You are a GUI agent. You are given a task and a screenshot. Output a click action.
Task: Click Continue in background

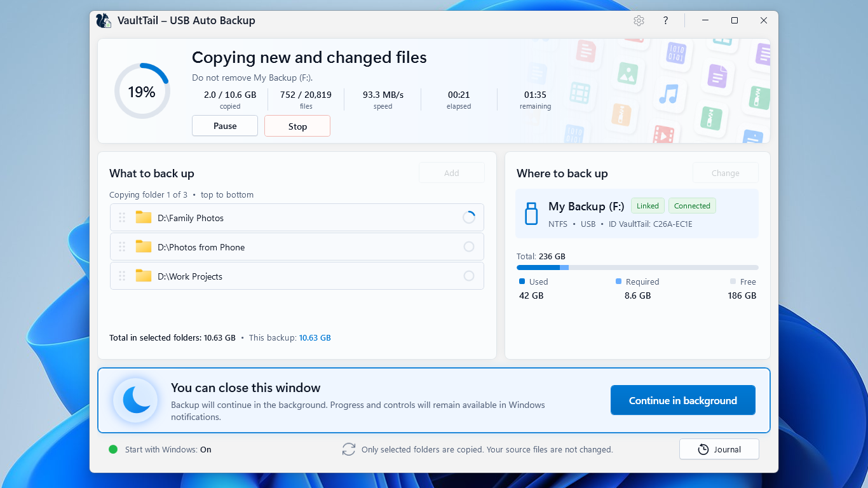(683, 400)
